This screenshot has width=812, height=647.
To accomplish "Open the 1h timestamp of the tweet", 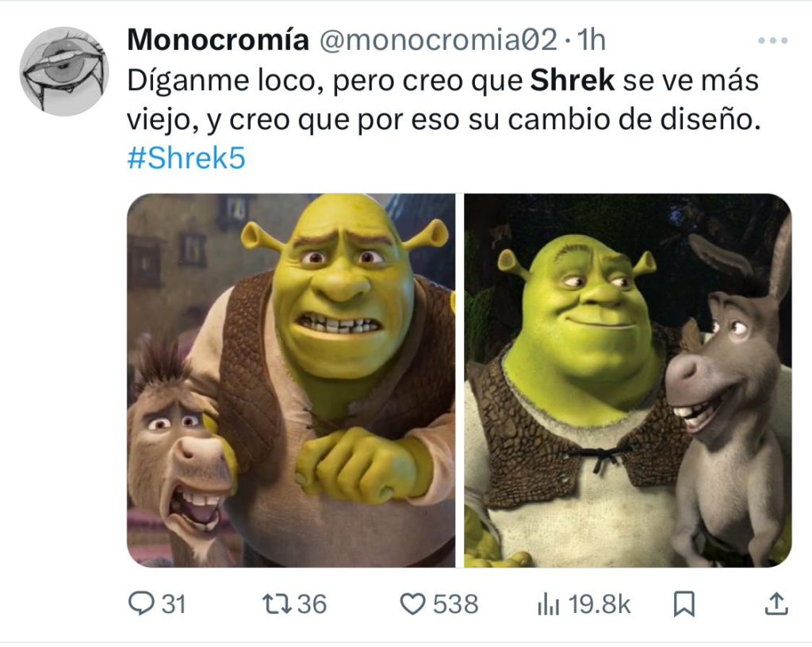I will coord(591,40).
